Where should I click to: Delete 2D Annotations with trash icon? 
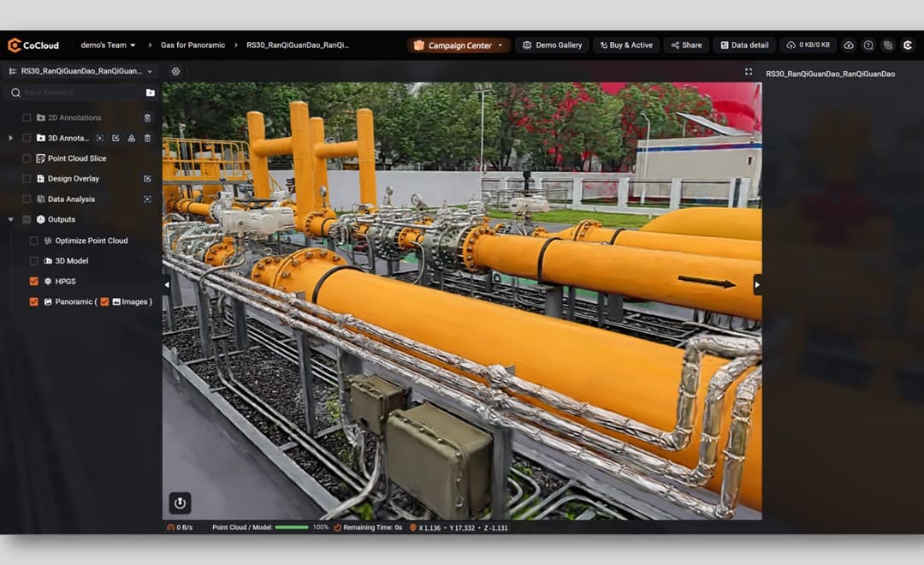(x=147, y=118)
